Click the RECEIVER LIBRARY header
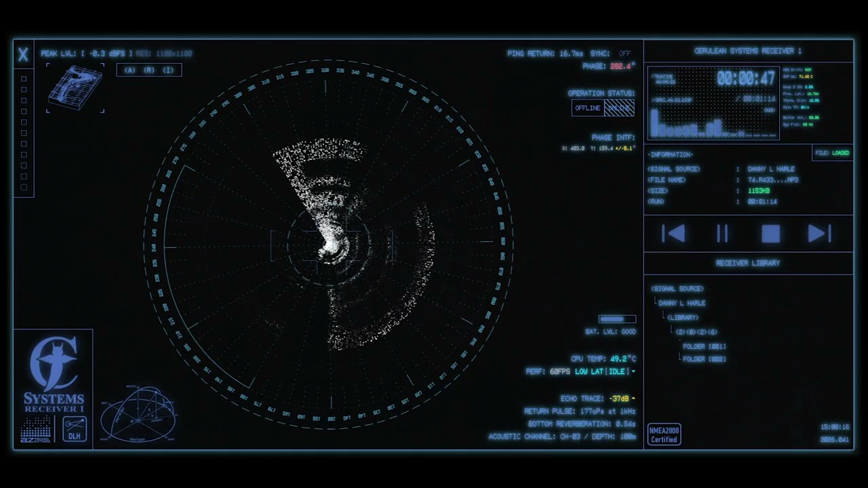This screenshot has width=868, height=488. point(748,263)
